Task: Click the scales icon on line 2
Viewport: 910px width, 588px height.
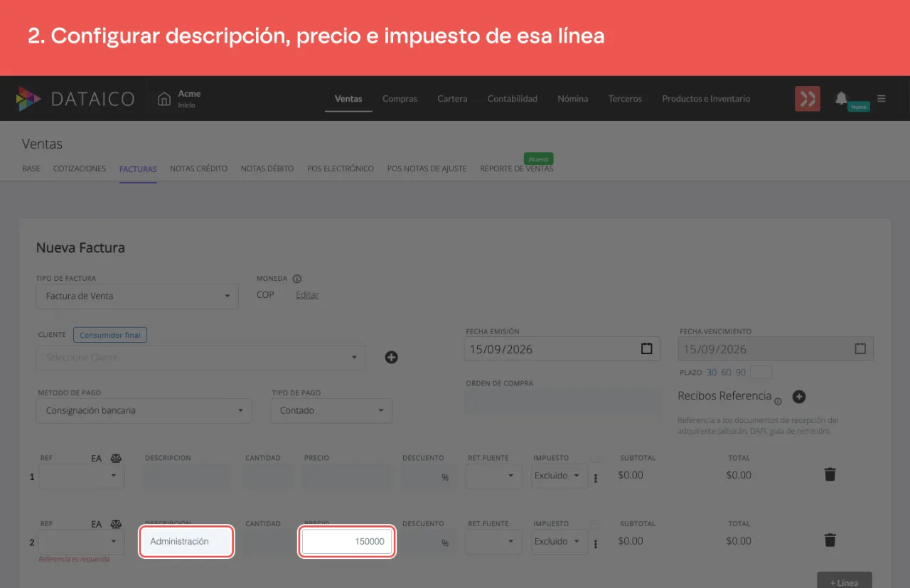Action: [116, 524]
